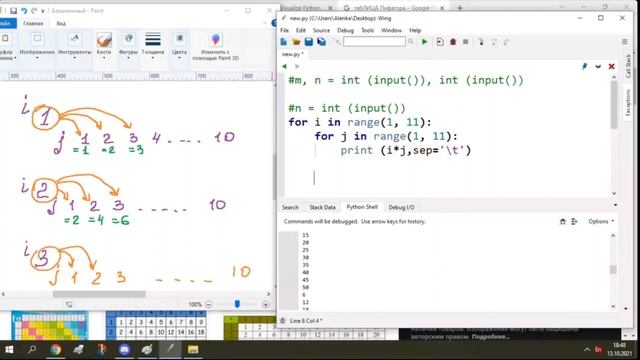Run the green Start debug button
This screenshot has height=360, width=640.
[x=424, y=42]
